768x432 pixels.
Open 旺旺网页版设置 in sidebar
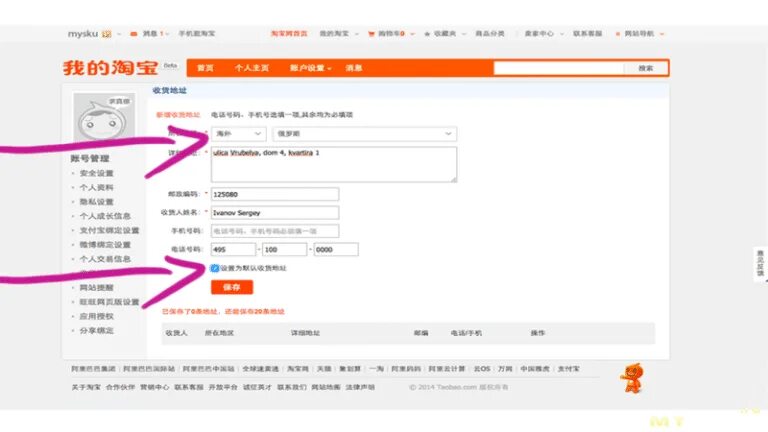point(110,302)
